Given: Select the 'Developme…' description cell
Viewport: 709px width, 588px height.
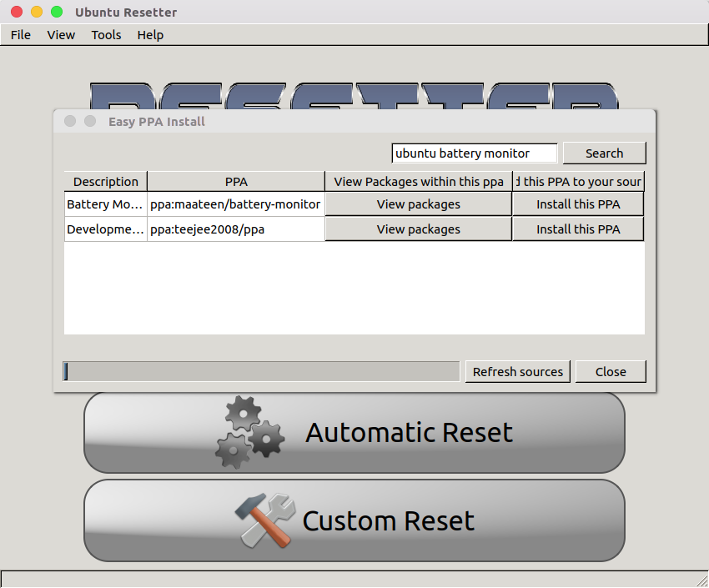Looking at the screenshot, I should coord(105,229).
